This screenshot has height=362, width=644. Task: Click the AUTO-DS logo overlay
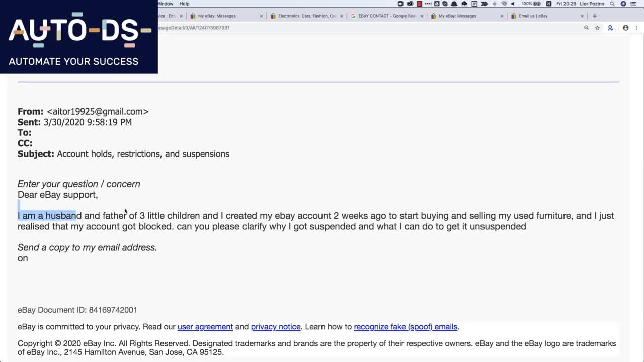tap(79, 37)
